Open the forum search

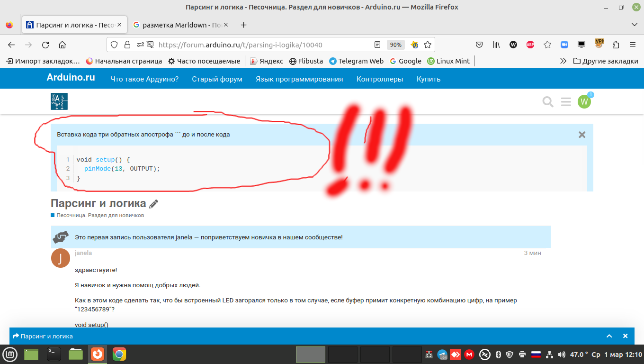click(548, 102)
